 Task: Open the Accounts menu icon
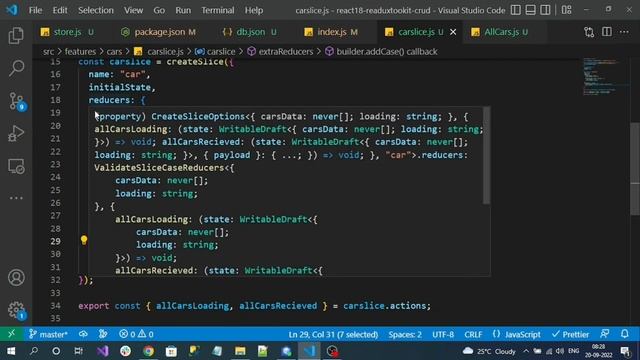click(x=16, y=278)
